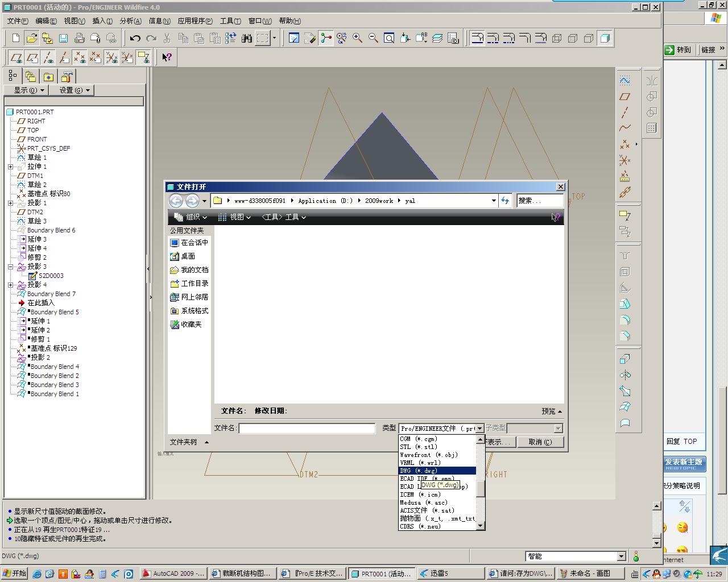Expand the 预览 preview panel
The width and height of the screenshot is (728, 582).
pos(552,411)
